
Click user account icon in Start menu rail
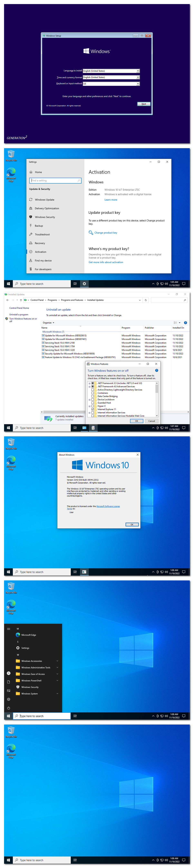[8, 673]
